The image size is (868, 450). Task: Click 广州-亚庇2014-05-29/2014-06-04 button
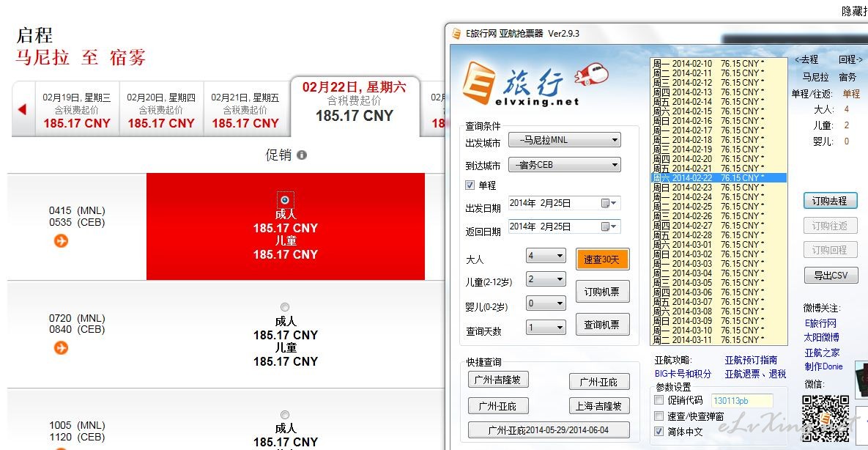tap(549, 430)
